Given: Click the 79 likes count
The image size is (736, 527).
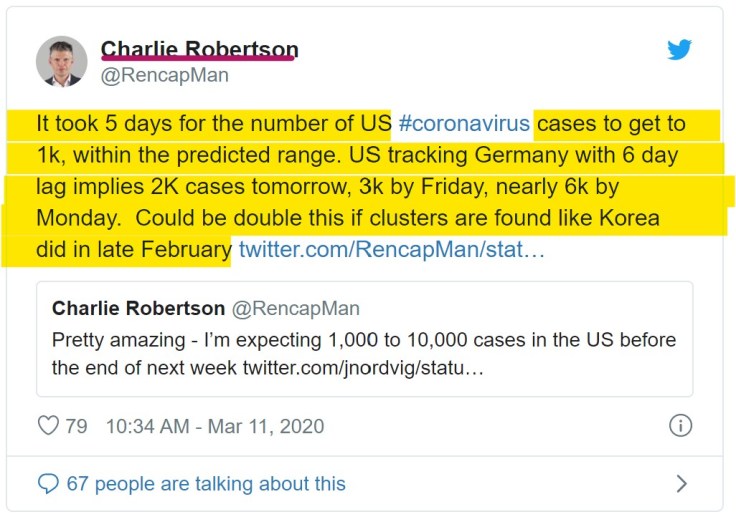Looking at the screenshot, I should point(76,426).
